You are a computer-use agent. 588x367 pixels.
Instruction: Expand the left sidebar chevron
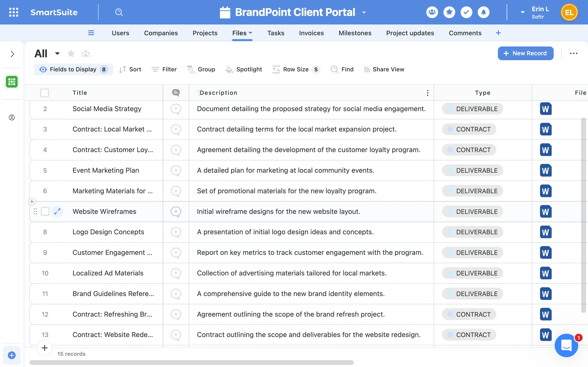[12, 54]
